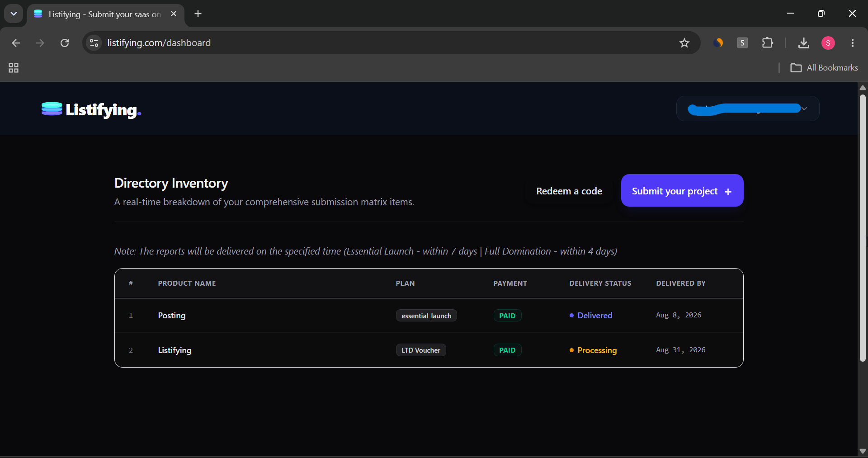Screen dimensions: 868x458
Task: Expand the account dropdown in header
Action: [748, 109]
